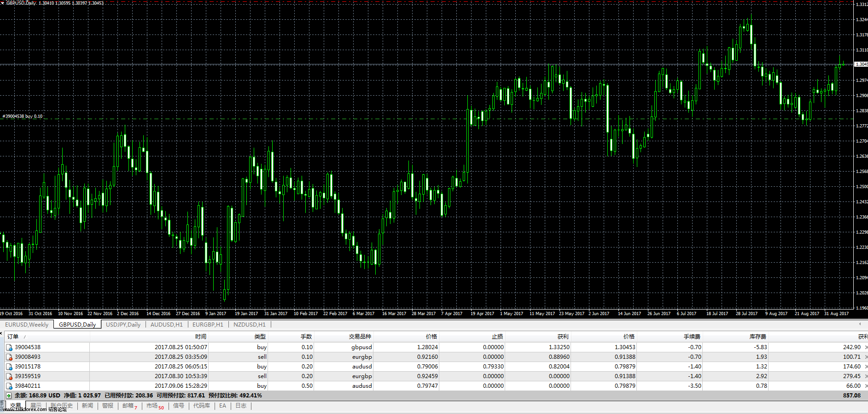This screenshot has height=414, width=868.
Task: Open the 日志 tab
Action: point(241,406)
